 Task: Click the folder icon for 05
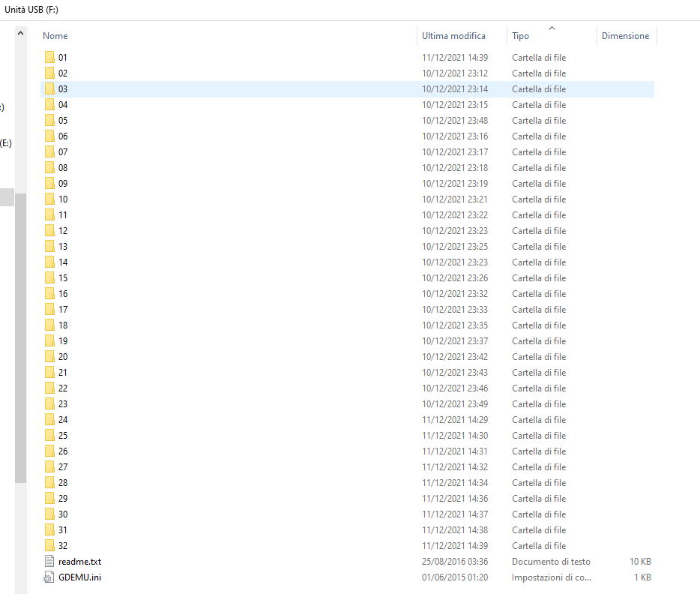coord(49,120)
